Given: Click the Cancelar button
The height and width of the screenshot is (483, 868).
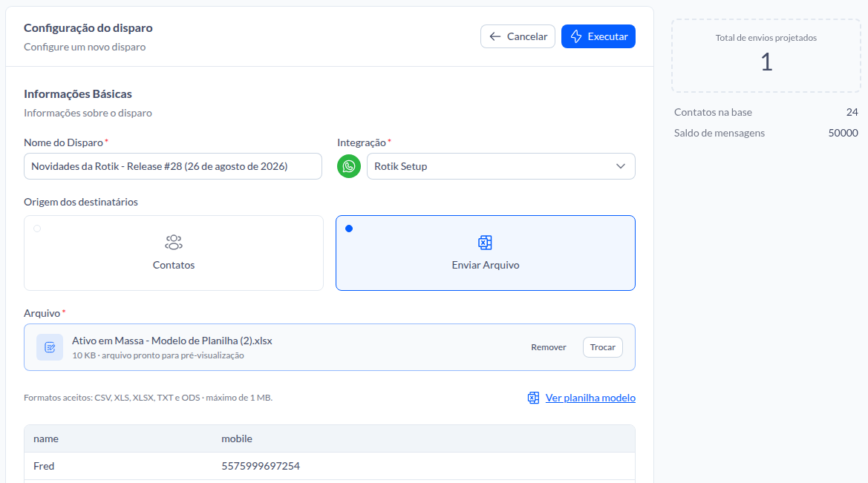Looking at the screenshot, I should coord(518,36).
